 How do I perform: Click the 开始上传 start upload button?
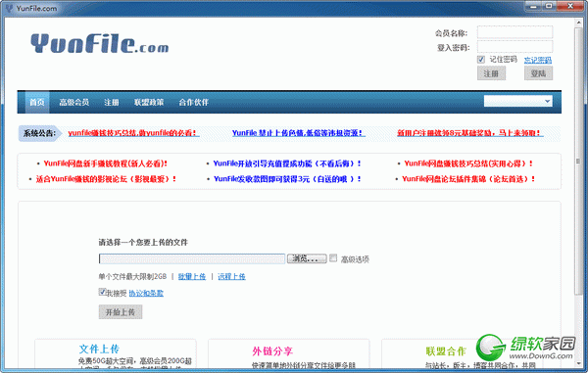[121, 312]
